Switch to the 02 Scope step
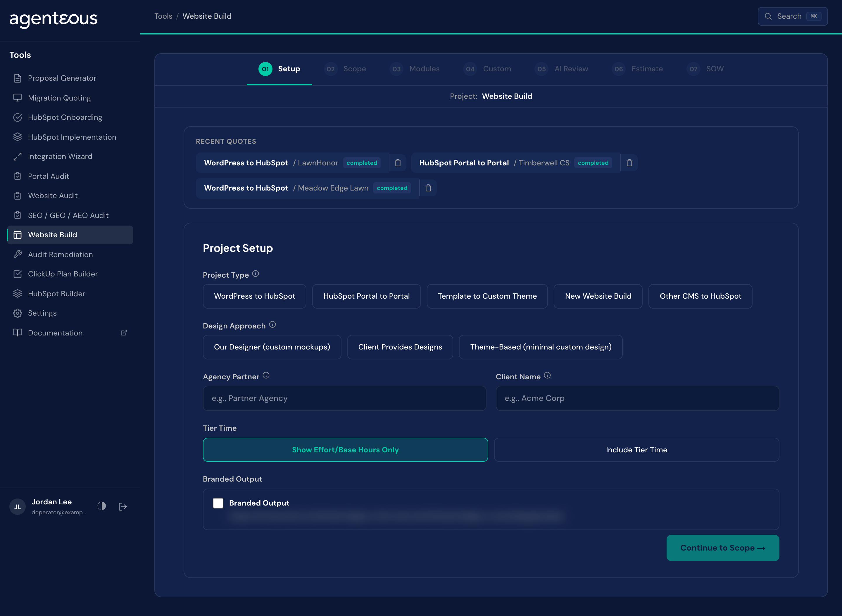 tap(345, 69)
